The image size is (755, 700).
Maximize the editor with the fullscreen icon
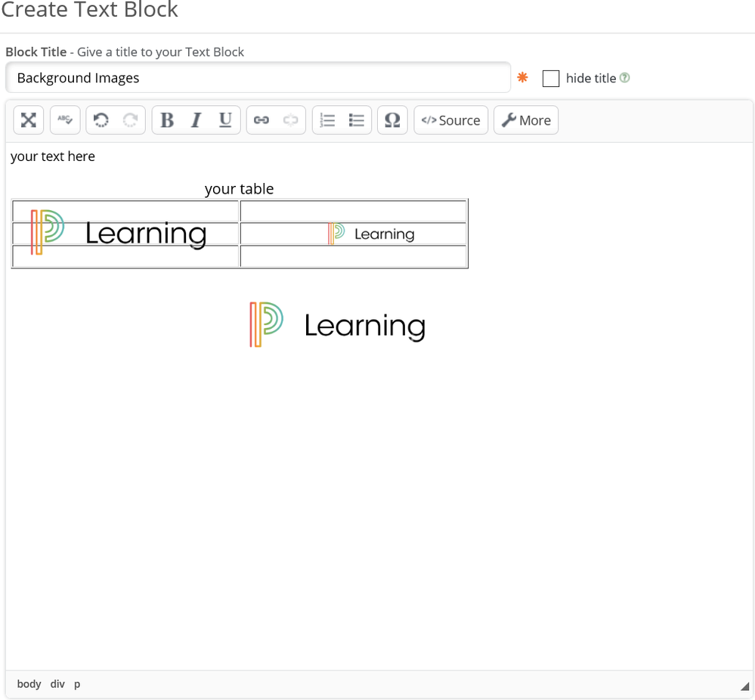[29, 120]
